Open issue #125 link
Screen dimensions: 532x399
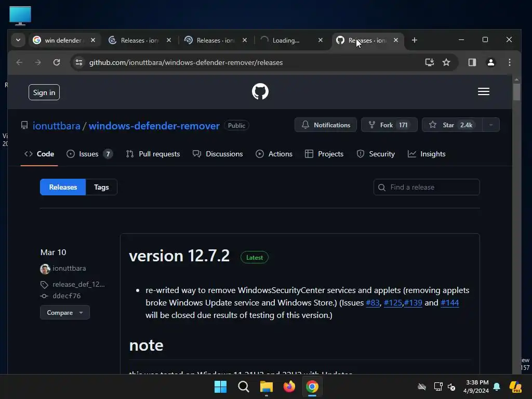coord(393,303)
